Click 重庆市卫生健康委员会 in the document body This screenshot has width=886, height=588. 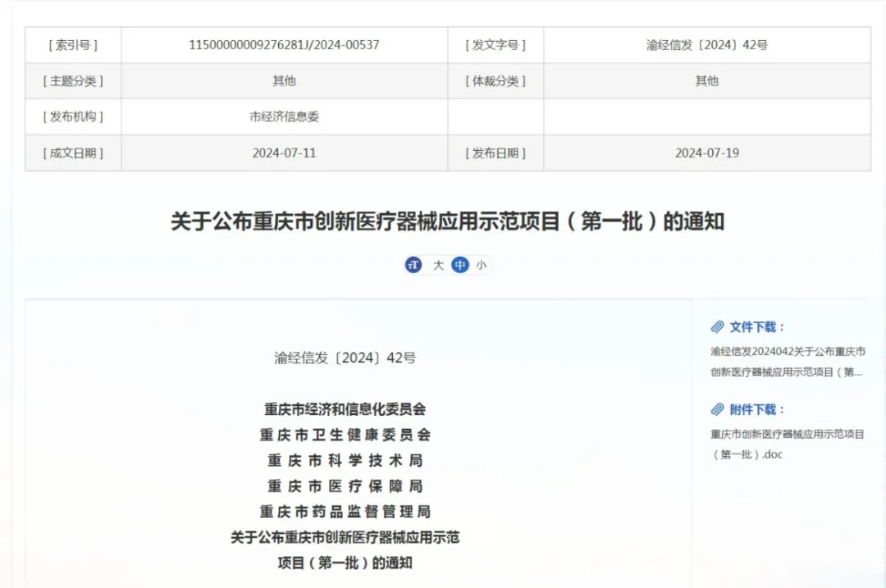[x=345, y=435]
